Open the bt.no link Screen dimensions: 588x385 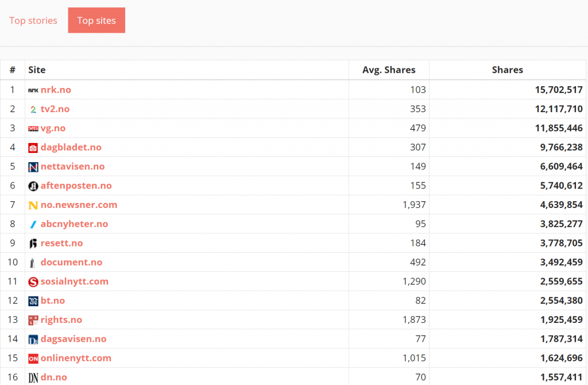click(x=53, y=301)
